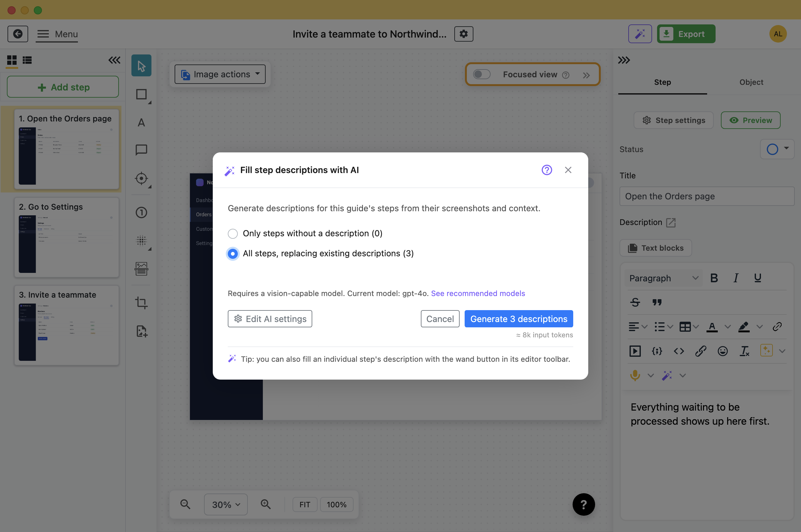801x532 pixels.
Task: Select the image frame stack tool
Action: click(141, 269)
